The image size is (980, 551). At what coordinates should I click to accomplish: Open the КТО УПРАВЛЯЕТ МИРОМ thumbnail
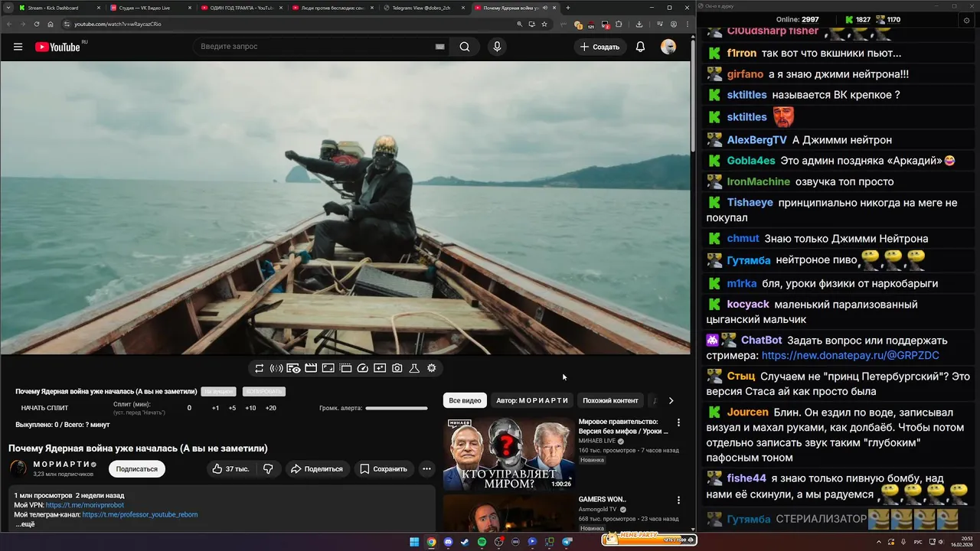[508, 453]
